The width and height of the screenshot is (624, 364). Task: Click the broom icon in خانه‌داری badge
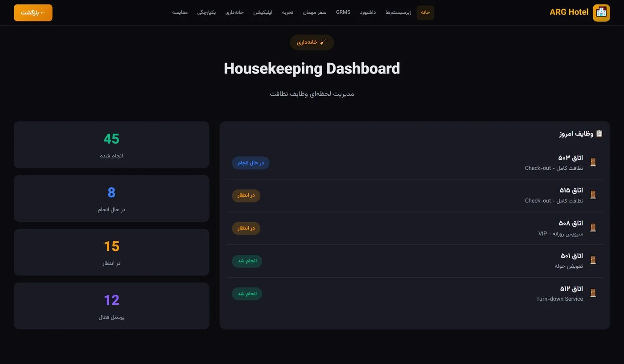pos(323,42)
